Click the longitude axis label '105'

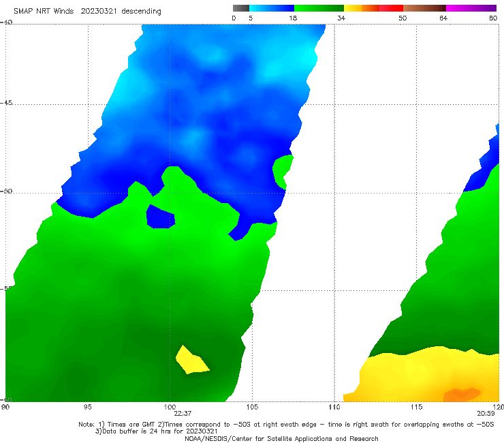click(x=252, y=407)
